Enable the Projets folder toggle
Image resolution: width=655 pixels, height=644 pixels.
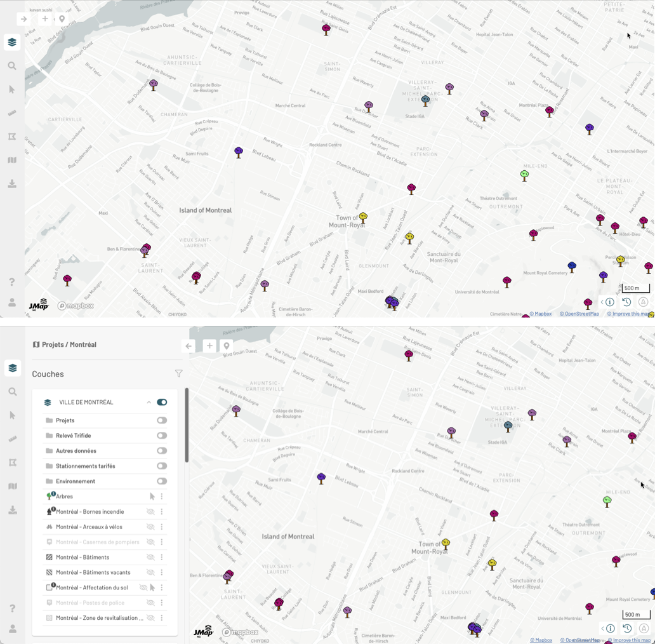(162, 420)
